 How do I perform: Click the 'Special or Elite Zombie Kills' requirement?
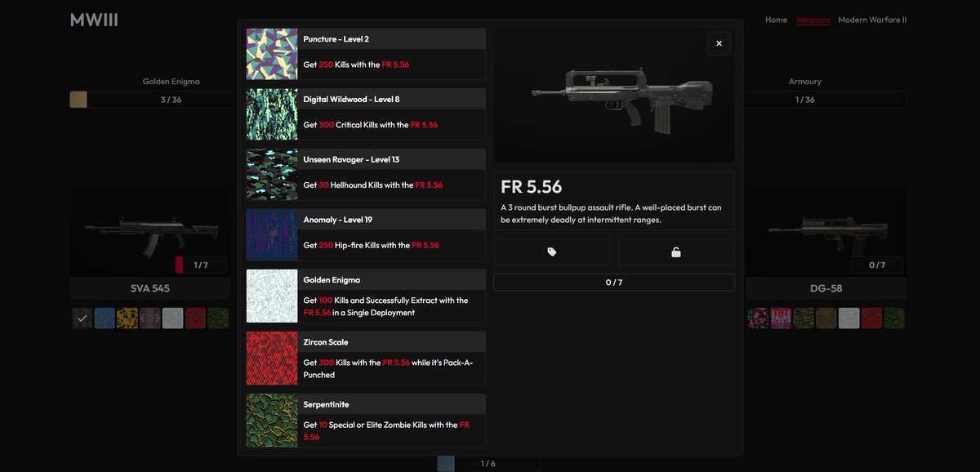pos(386,430)
